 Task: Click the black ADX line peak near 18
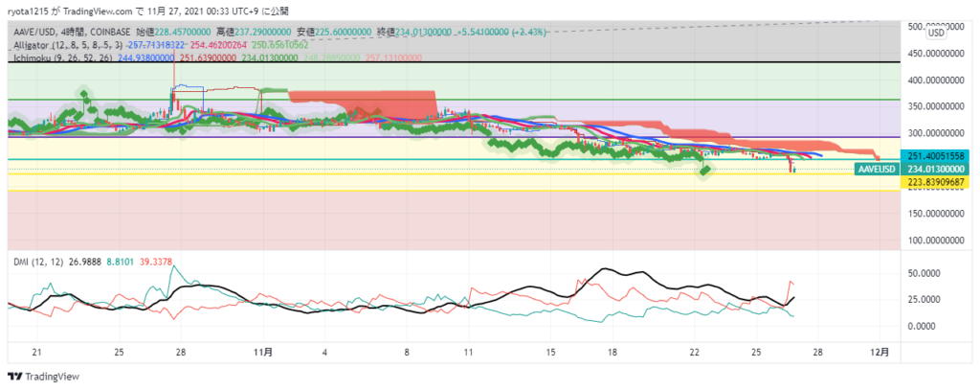point(605,270)
